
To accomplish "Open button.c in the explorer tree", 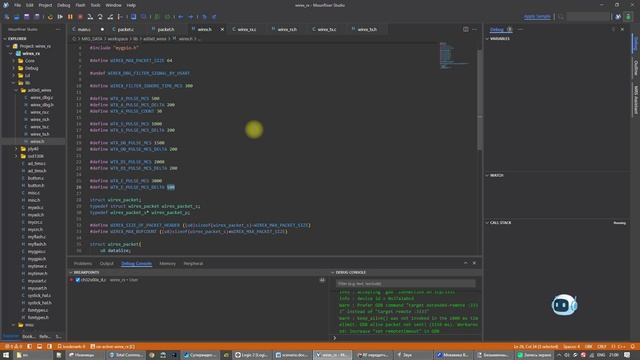I will pyautogui.click(x=36, y=178).
